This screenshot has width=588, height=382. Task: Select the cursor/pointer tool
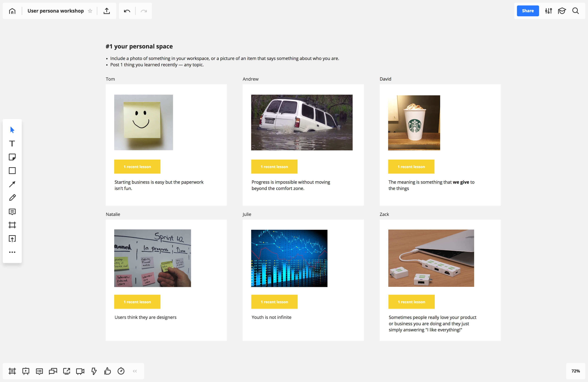tap(12, 129)
